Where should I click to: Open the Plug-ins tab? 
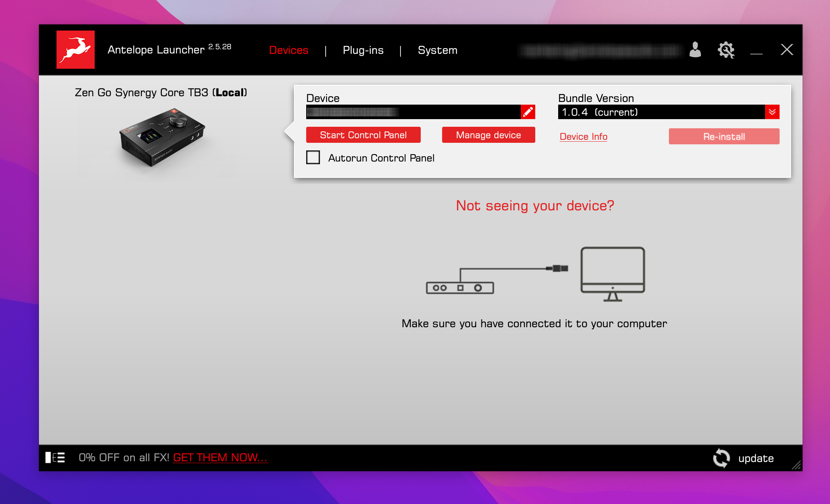coord(363,50)
